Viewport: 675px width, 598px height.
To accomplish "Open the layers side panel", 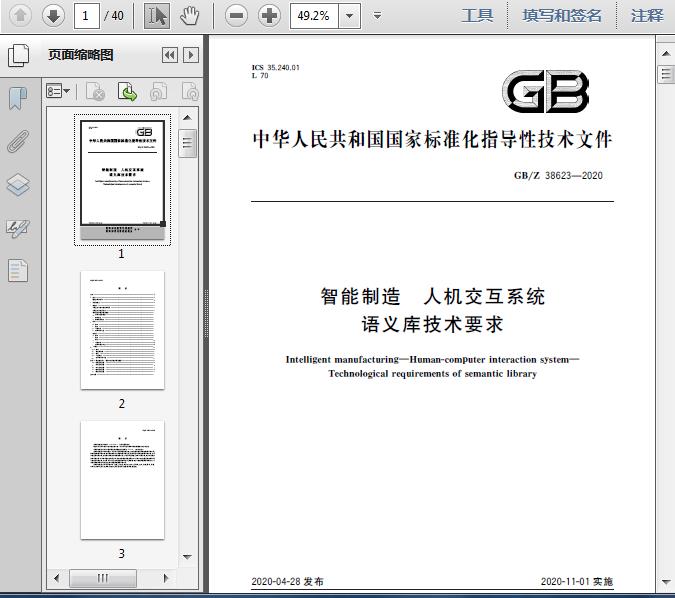I will [x=18, y=184].
